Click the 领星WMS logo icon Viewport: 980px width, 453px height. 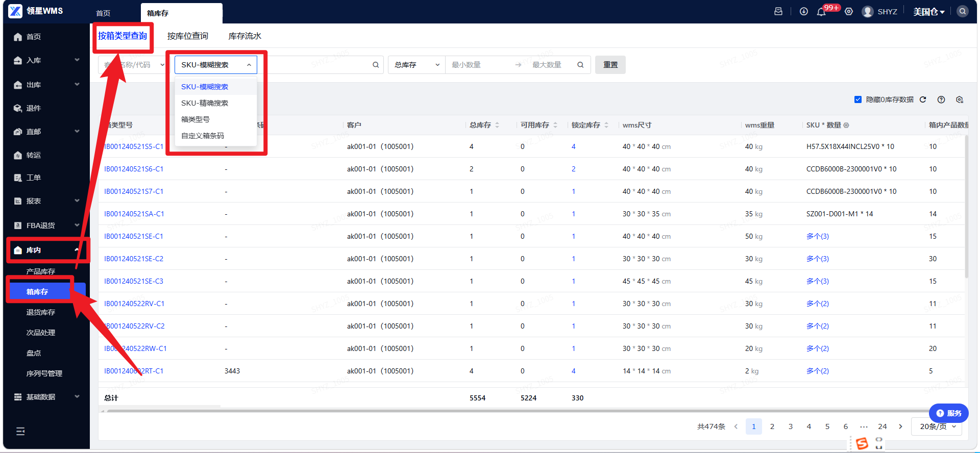click(15, 11)
